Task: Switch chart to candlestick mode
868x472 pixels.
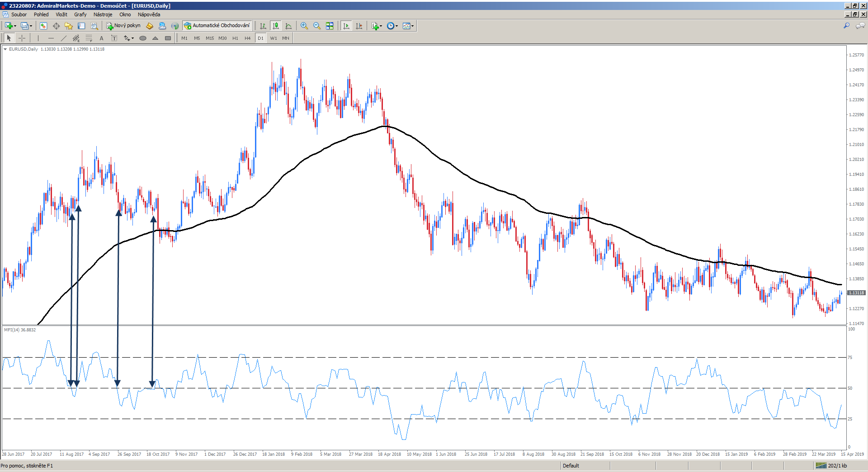Action: (276, 26)
